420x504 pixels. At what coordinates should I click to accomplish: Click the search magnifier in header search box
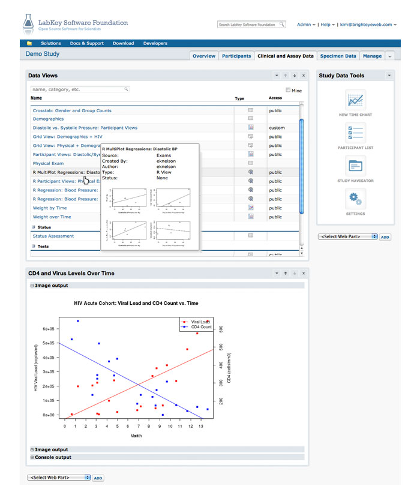(x=281, y=24)
